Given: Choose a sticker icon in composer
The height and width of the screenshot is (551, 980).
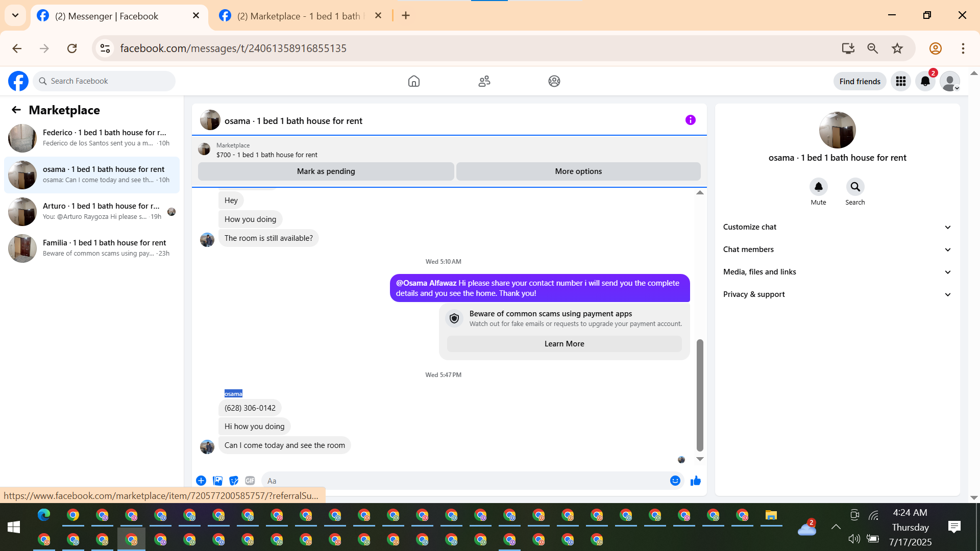Looking at the screenshot, I should point(234,481).
